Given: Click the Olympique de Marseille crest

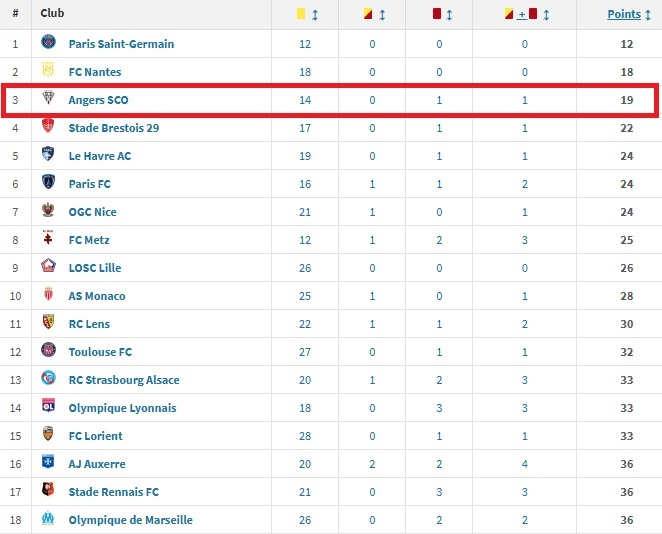Looking at the screenshot, I should pos(48,519).
